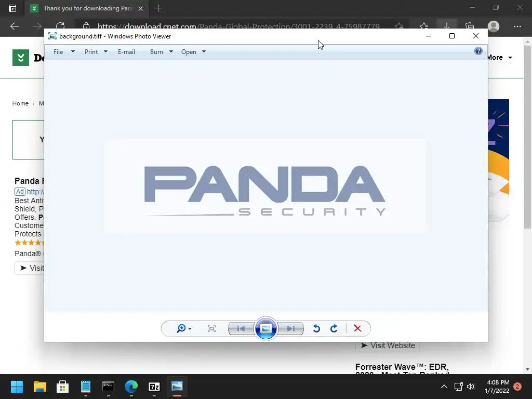Rotate the image counterclockwise

(316, 328)
